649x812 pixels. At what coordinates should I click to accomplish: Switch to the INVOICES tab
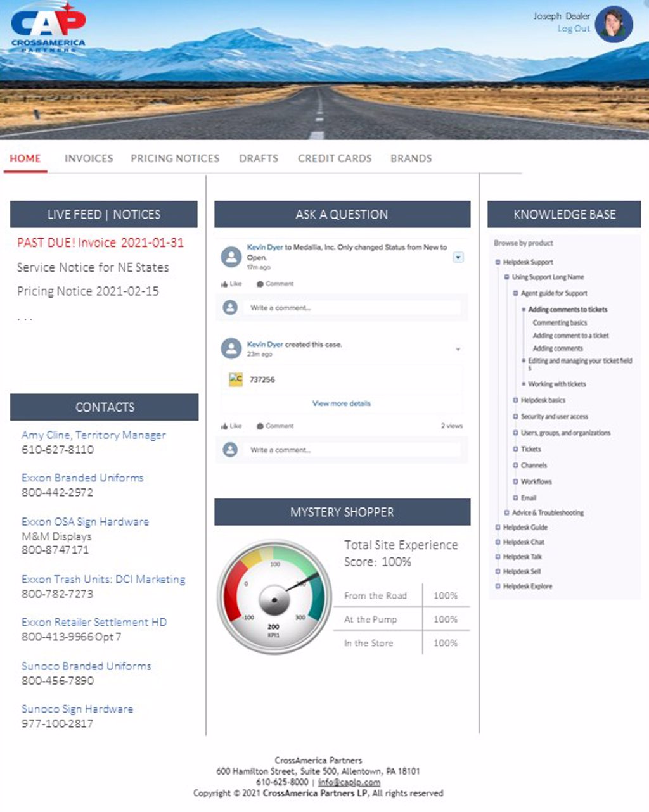click(89, 158)
